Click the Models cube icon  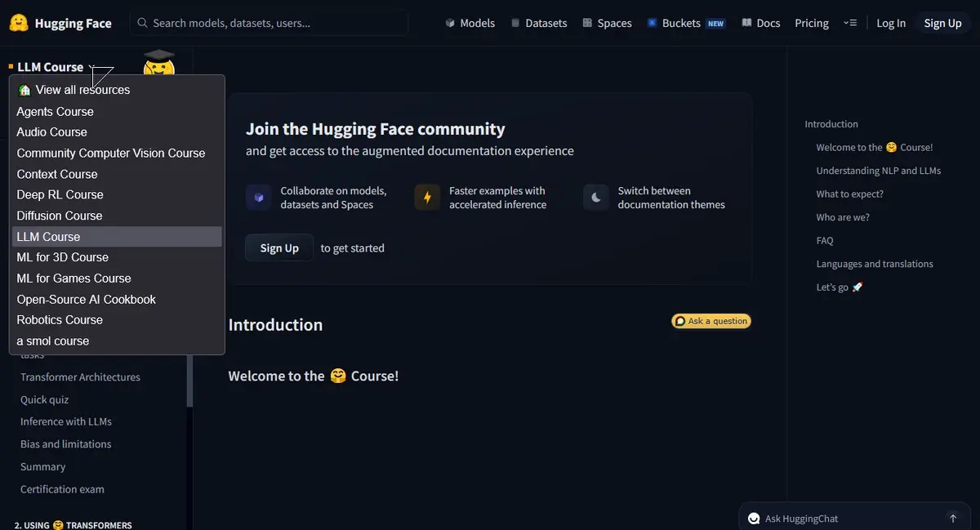[x=450, y=23]
